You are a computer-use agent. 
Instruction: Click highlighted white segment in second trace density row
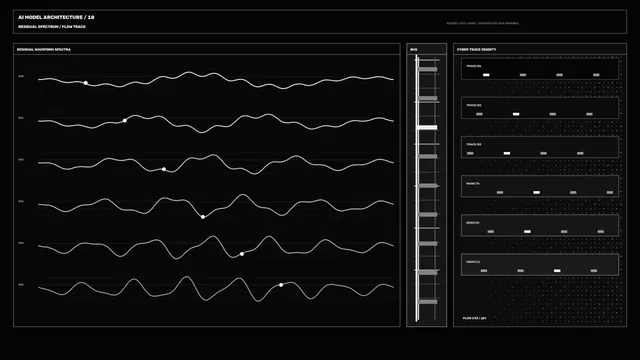[516, 114]
